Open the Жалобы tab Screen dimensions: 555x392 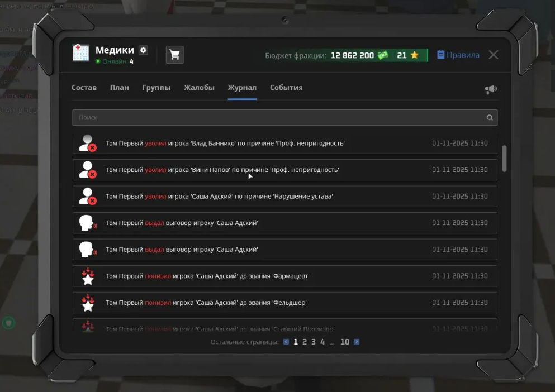(199, 88)
